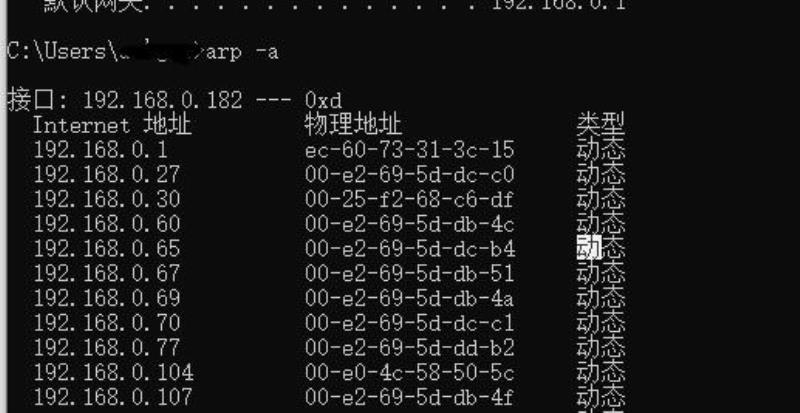Click the 类型 column header

click(x=601, y=124)
